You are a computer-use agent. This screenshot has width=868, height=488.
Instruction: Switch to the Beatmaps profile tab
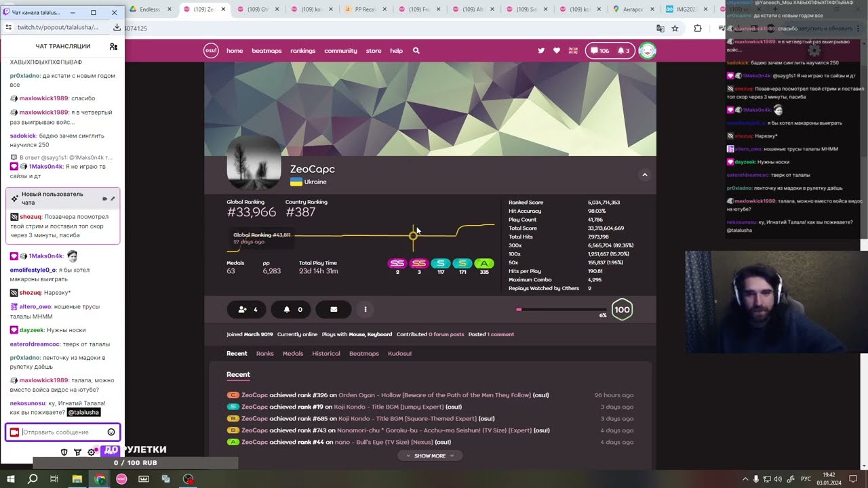(x=364, y=353)
